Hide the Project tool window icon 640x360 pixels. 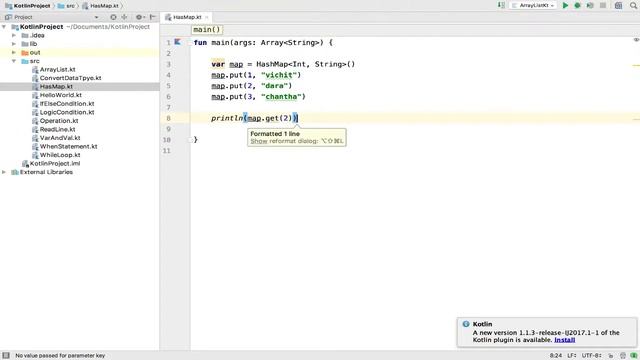[x=153, y=17]
